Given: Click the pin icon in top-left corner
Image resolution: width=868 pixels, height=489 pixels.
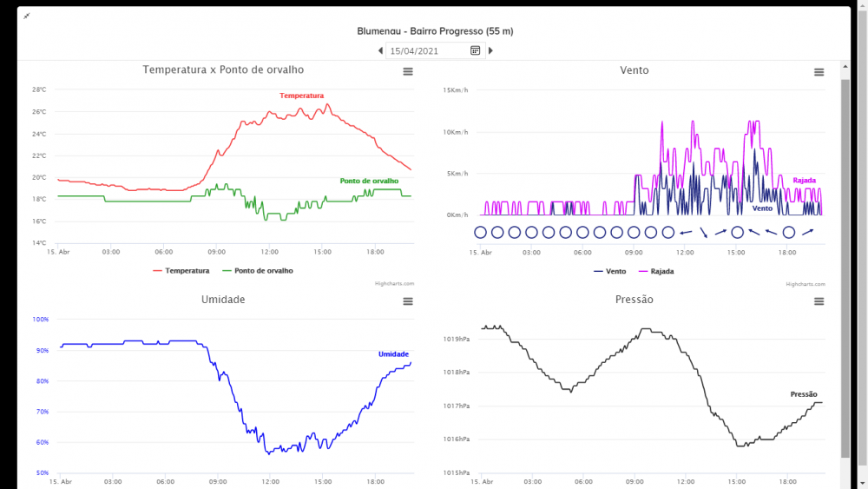Looking at the screenshot, I should (26, 17).
